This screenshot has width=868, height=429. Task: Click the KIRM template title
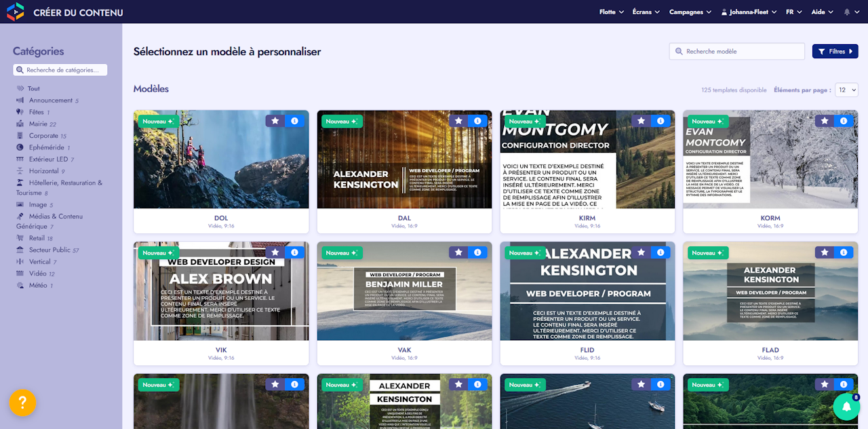(x=587, y=219)
